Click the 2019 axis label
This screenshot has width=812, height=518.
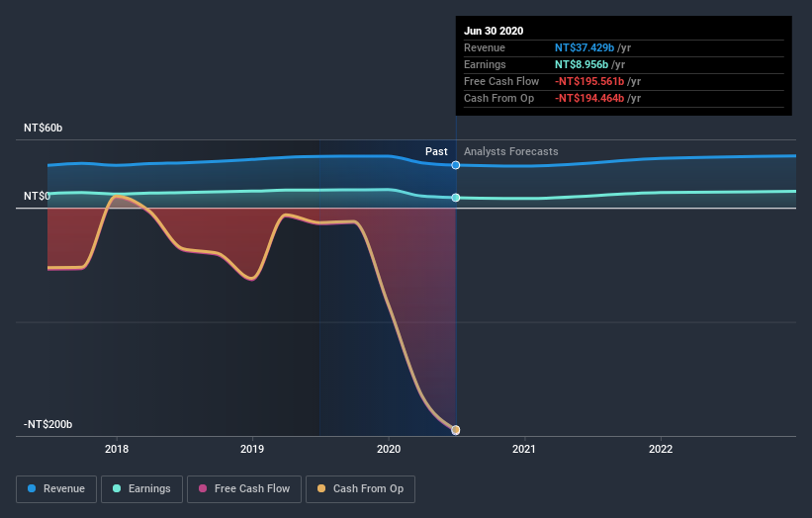click(252, 449)
